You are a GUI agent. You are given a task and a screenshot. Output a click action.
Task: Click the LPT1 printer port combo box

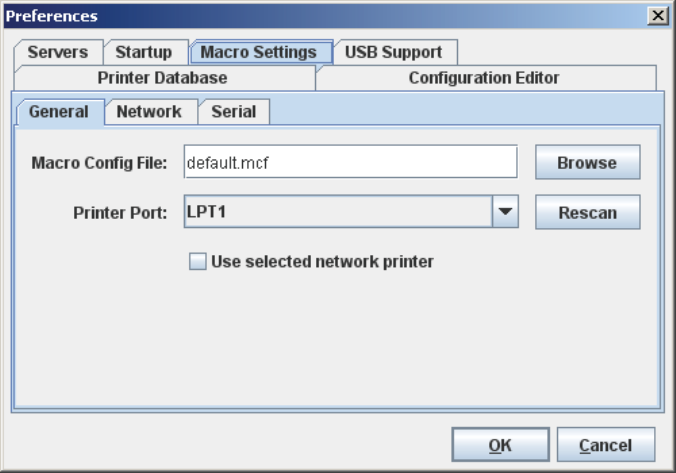click(x=337, y=212)
